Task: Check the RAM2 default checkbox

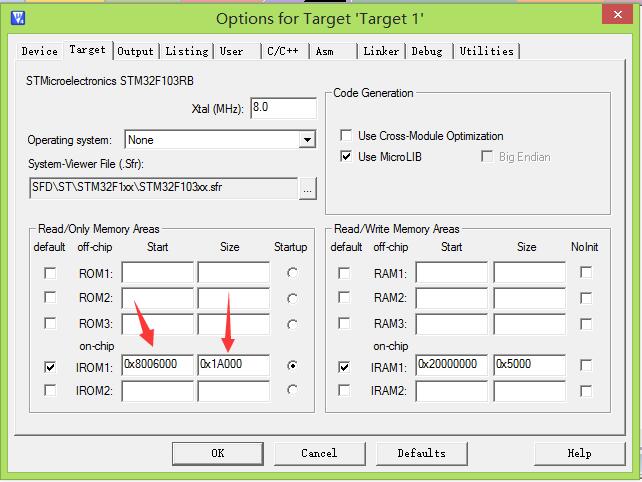Action: (x=344, y=297)
